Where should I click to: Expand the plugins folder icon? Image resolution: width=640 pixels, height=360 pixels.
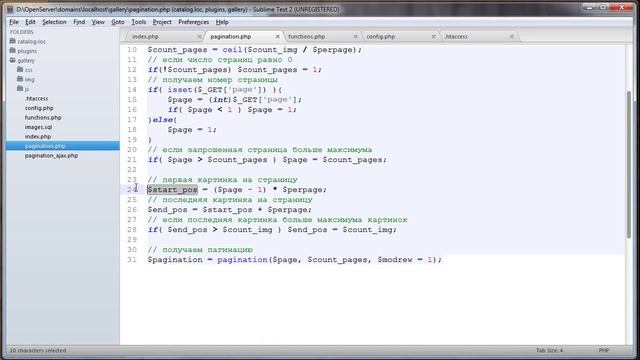(x=13, y=51)
